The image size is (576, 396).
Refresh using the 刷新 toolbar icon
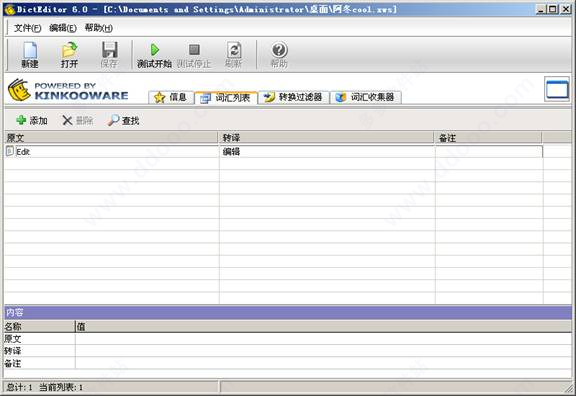click(x=234, y=55)
